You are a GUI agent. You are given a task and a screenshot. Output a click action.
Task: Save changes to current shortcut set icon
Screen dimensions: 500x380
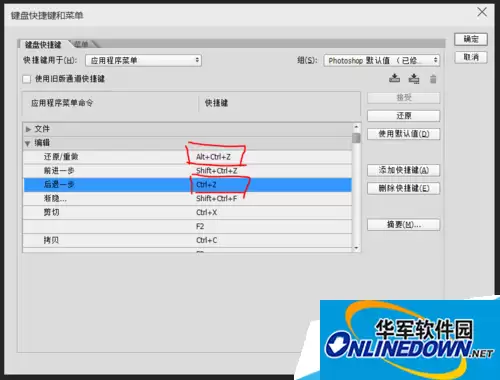click(395, 79)
